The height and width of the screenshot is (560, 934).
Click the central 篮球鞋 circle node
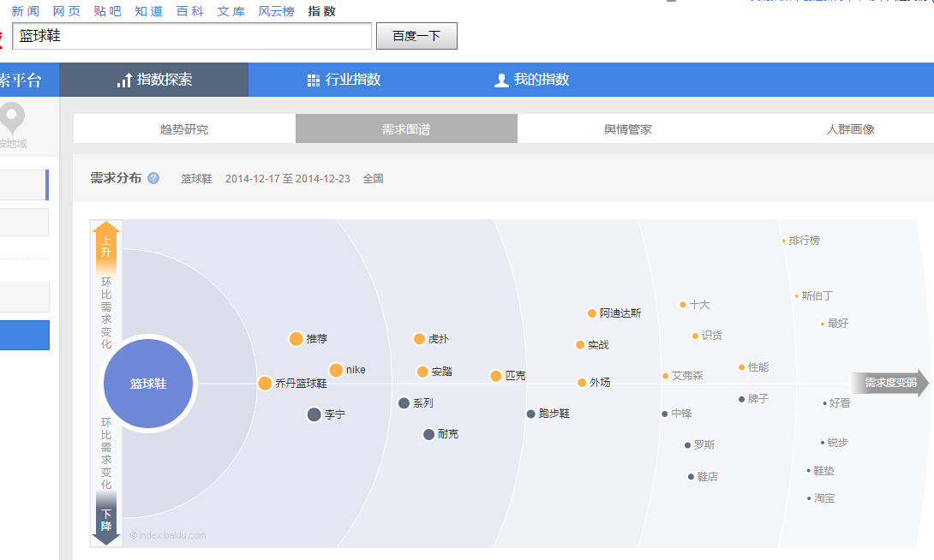(x=148, y=384)
